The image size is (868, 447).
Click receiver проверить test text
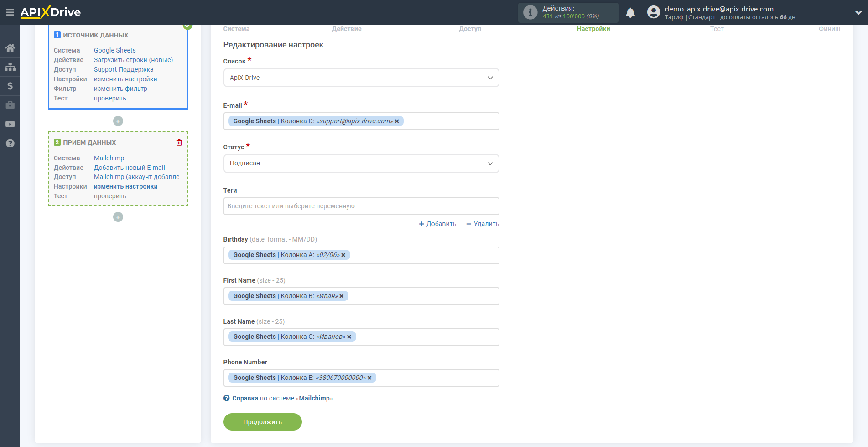pyautogui.click(x=110, y=196)
